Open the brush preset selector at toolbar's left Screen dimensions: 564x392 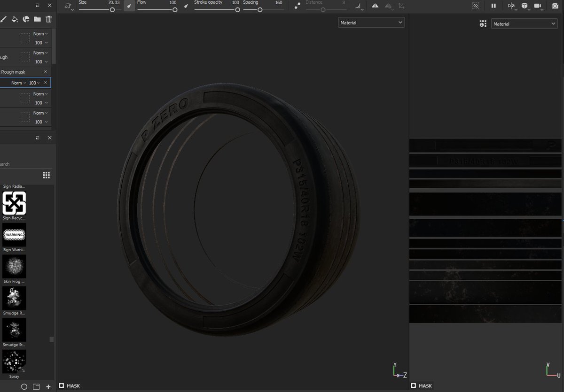point(69,6)
